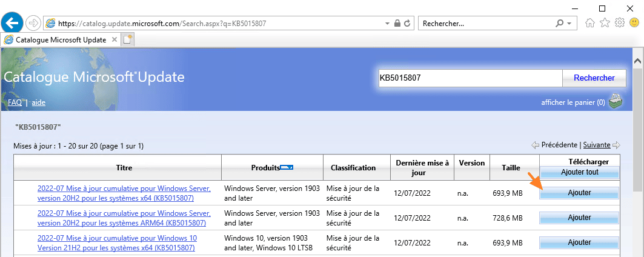This screenshot has height=257, width=644.
Task: Open Windows Server 20H2 x64 KB5015807 link
Action: point(124,194)
